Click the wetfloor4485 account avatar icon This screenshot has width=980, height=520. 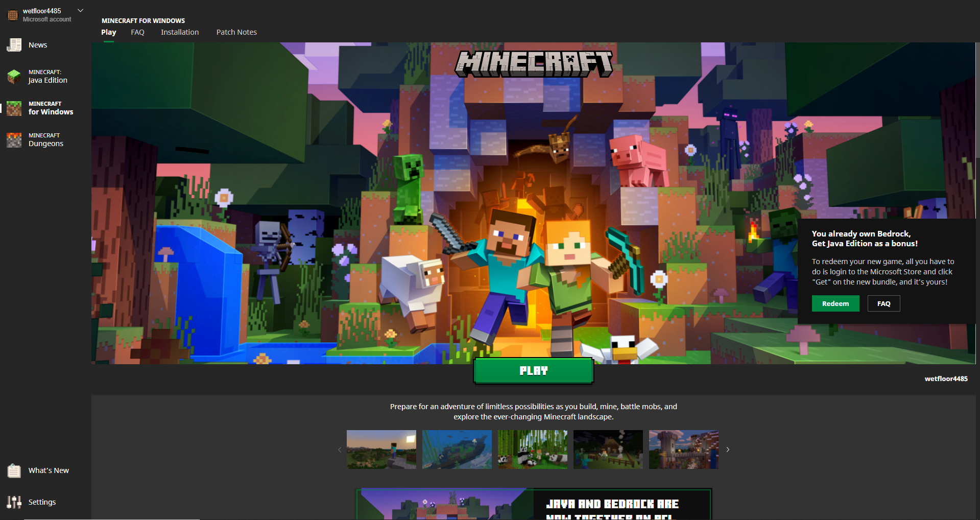13,15
